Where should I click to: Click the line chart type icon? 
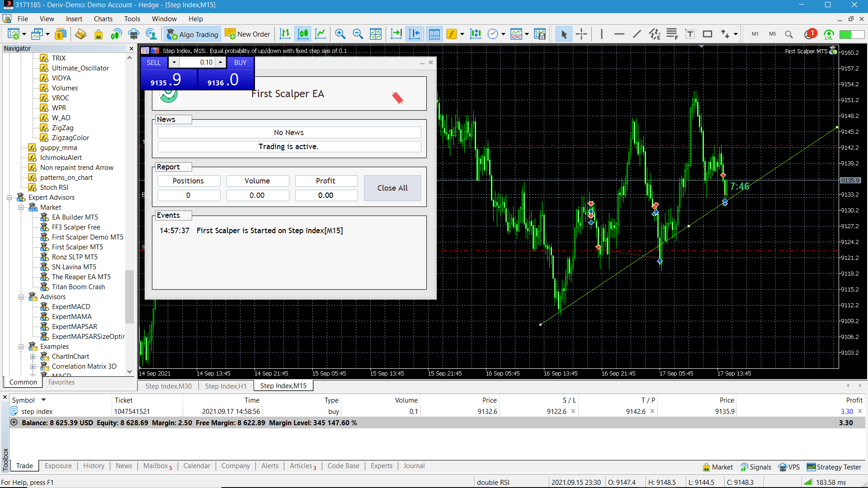point(320,34)
